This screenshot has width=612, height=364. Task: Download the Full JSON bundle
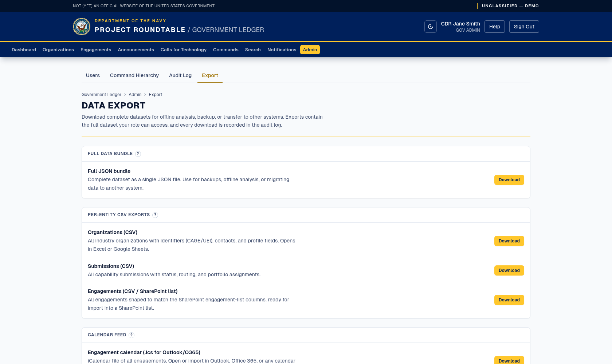click(509, 180)
